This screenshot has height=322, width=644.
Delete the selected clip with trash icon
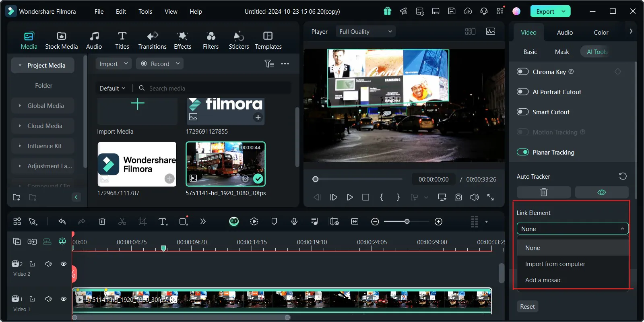click(x=102, y=221)
